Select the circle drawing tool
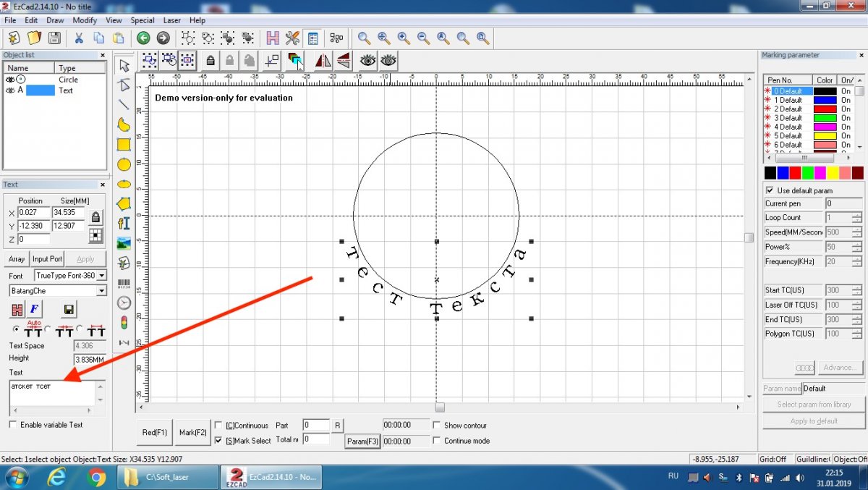This screenshot has width=868, height=490. pos(124,165)
